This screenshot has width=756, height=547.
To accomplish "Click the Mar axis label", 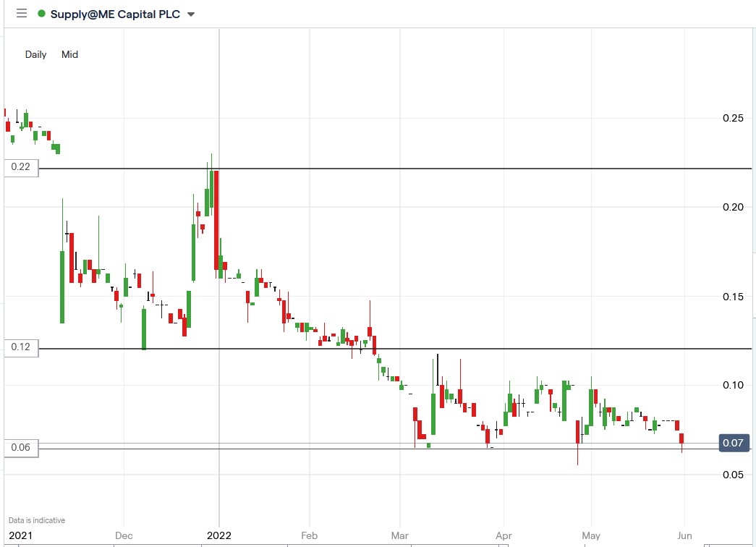I will point(399,535).
